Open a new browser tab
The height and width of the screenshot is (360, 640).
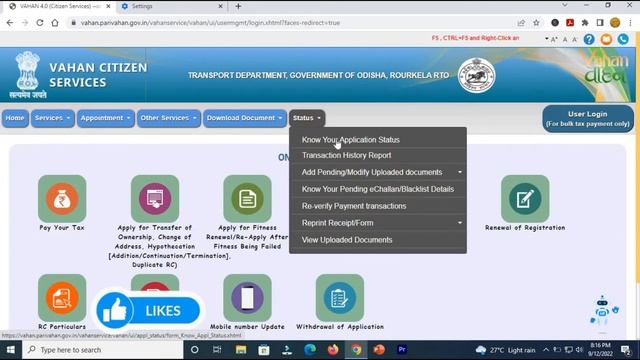click(238, 6)
